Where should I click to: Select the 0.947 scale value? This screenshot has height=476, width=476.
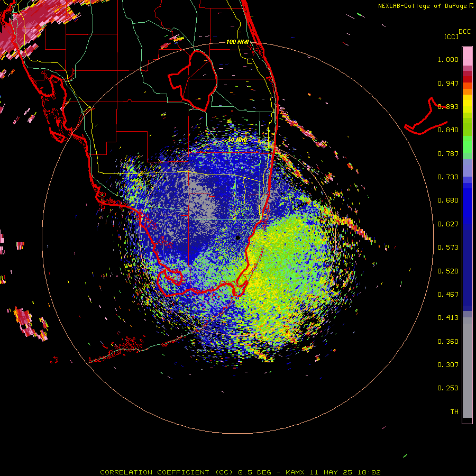click(x=448, y=83)
